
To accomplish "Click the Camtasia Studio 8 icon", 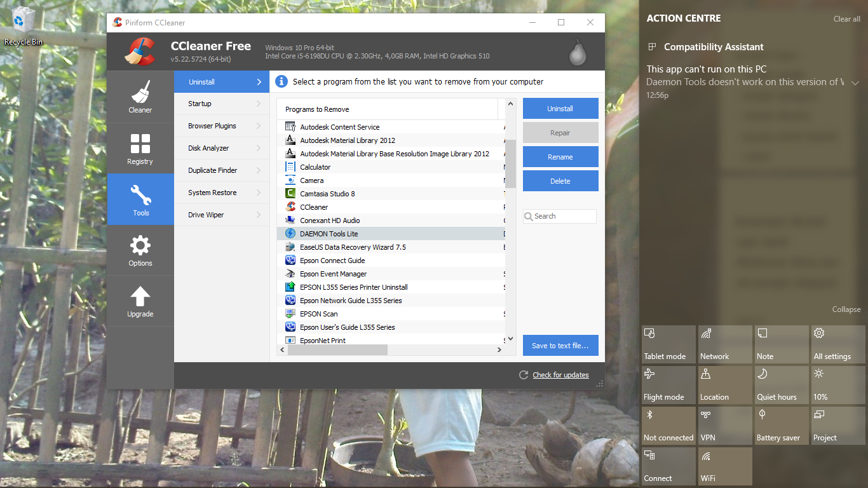I will 290,194.
